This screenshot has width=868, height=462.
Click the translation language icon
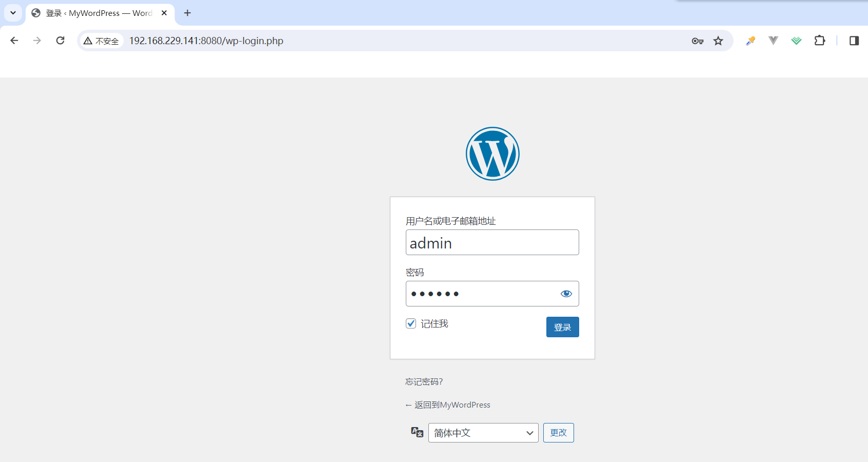pos(417,432)
